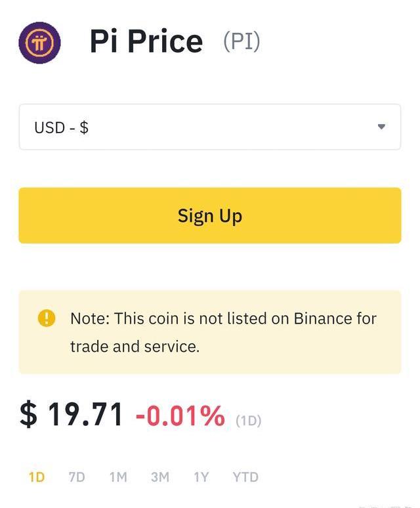The height and width of the screenshot is (508, 420).
Task: Click the word Binance in the note
Action: tap(323, 319)
